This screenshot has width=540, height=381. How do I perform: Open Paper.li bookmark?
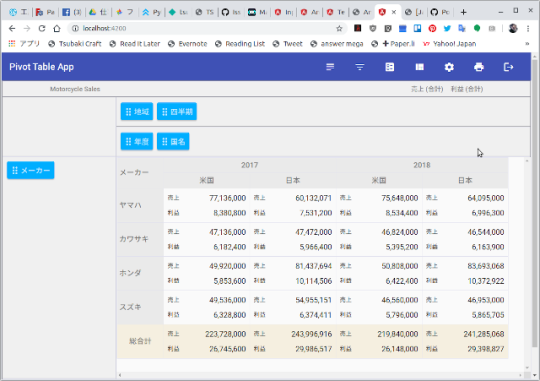point(393,44)
